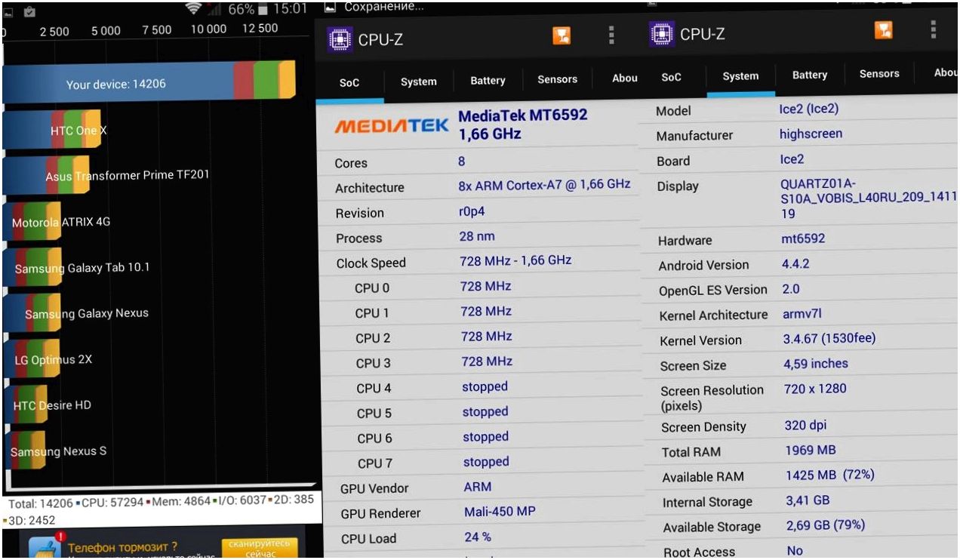Tap the 66% battery indicator
The image size is (960, 560).
coord(249,10)
